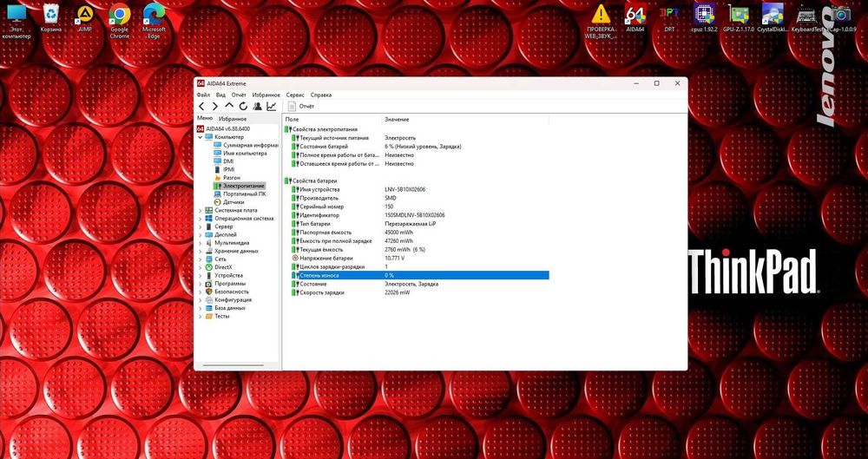
Task: Open the Избранное menu in the menu bar
Action: pyautogui.click(x=266, y=95)
